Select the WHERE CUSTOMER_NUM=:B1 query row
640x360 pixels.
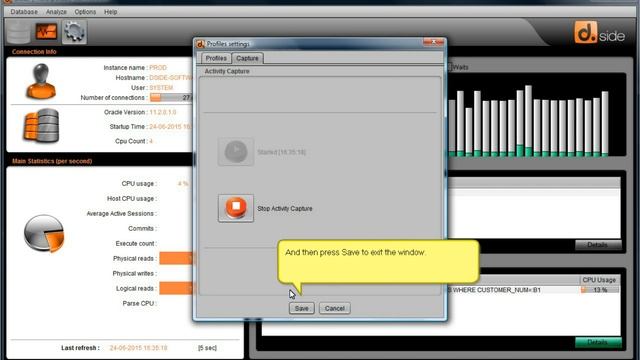pos(513,290)
